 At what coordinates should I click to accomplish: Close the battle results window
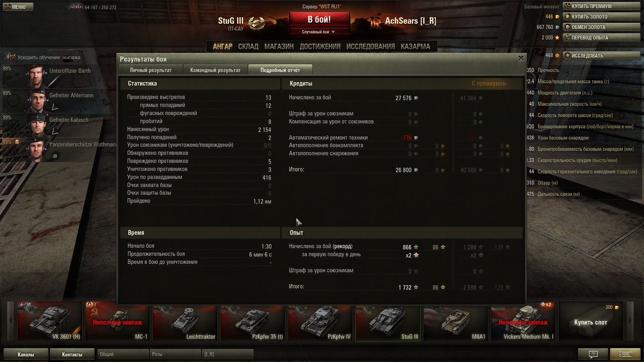pos(521,58)
